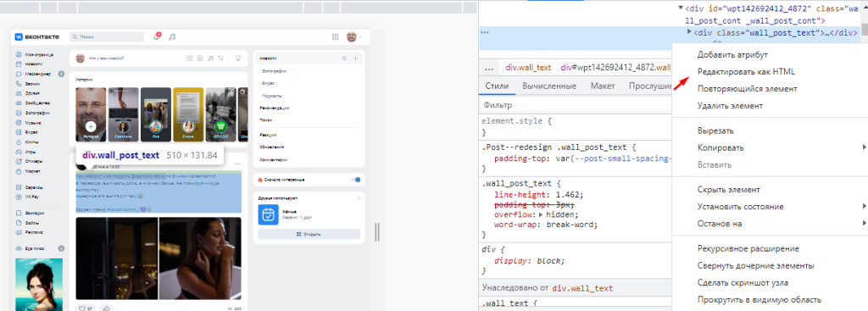
Task: Close the Друзья используют widget
Action: point(358,197)
